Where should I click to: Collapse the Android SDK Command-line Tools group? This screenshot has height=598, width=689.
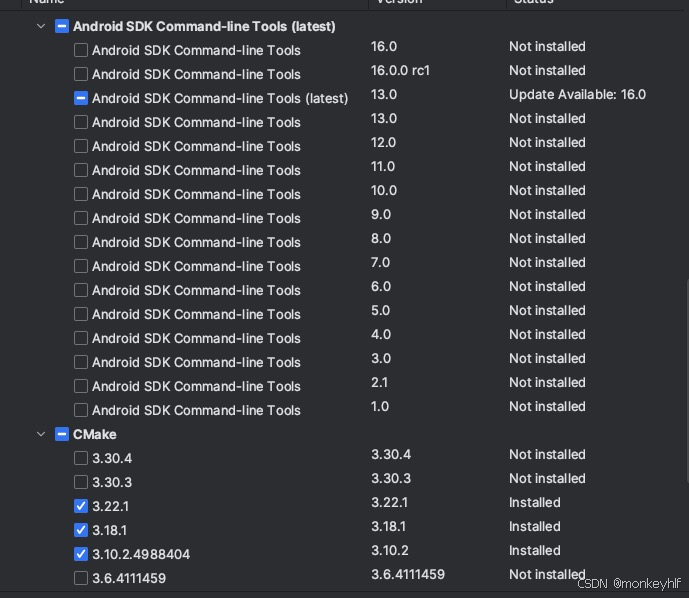tap(41, 26)
